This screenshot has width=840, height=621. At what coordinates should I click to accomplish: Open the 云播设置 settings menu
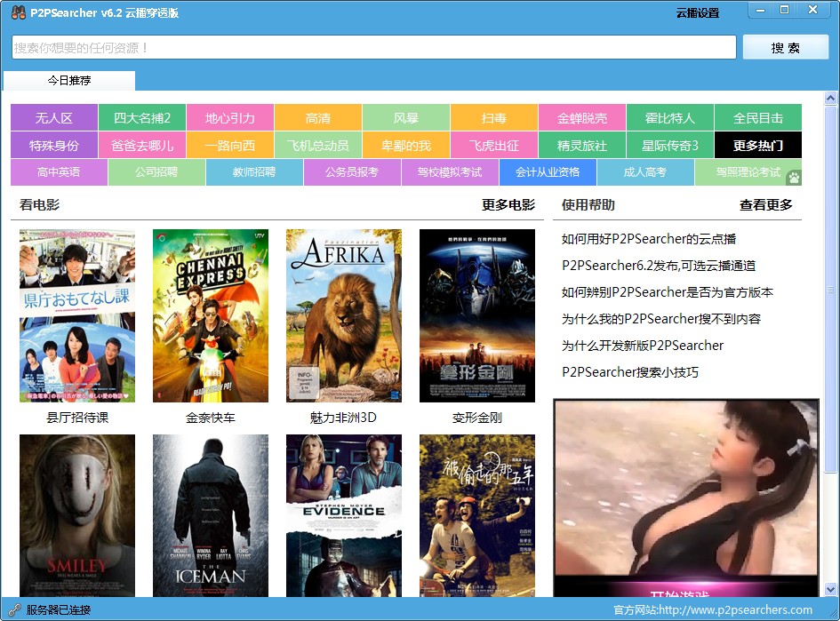(697, 12)
